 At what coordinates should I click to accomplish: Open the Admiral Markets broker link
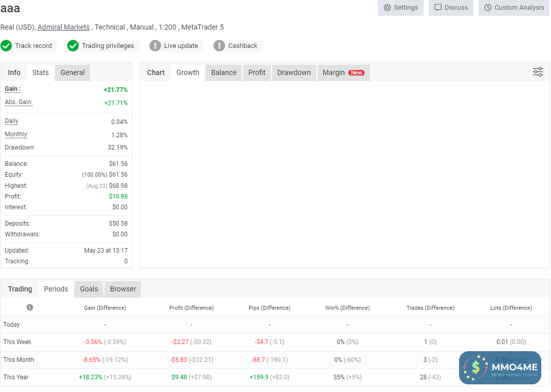point(63,27)
